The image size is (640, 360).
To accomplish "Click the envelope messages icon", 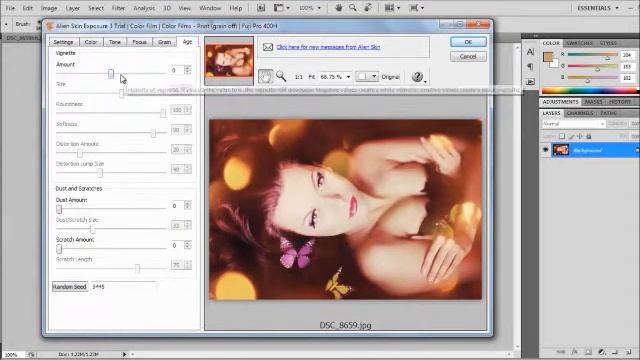I will [x=268, y=47].
